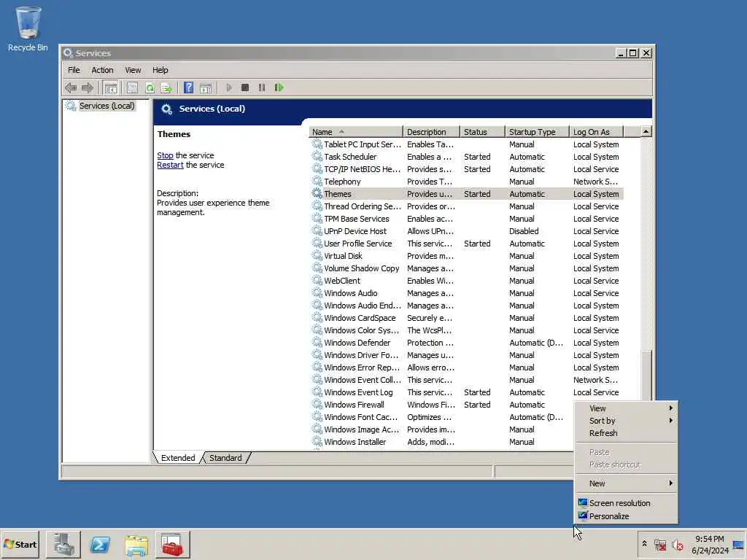The image size is (747, 560).
Task: Open Server Manager taskbar icon
Action: tap(63, 545)
